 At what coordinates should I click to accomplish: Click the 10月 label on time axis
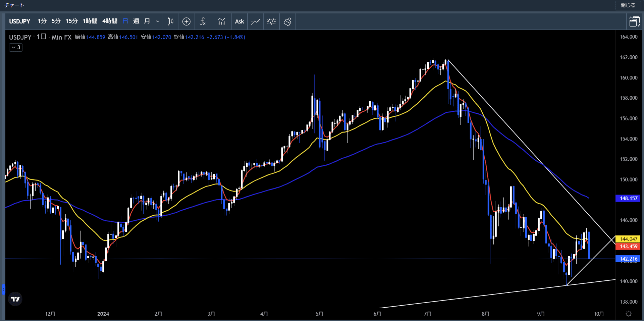click(599, 314)
